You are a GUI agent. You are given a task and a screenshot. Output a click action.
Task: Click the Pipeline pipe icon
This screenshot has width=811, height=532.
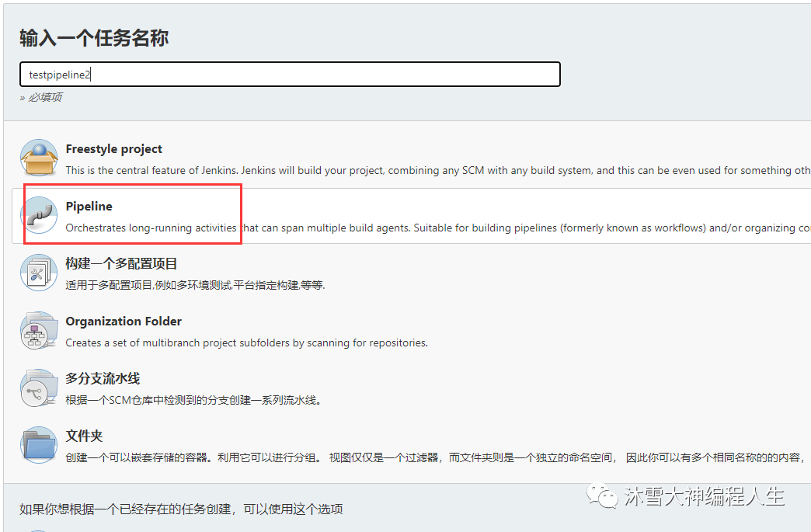coord(39,215)
